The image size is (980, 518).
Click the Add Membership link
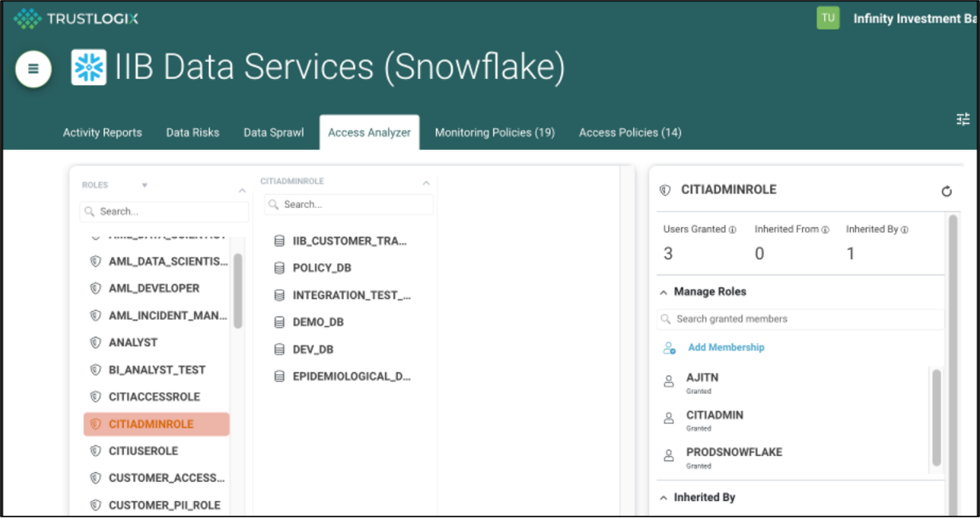(x=726, y=347)
